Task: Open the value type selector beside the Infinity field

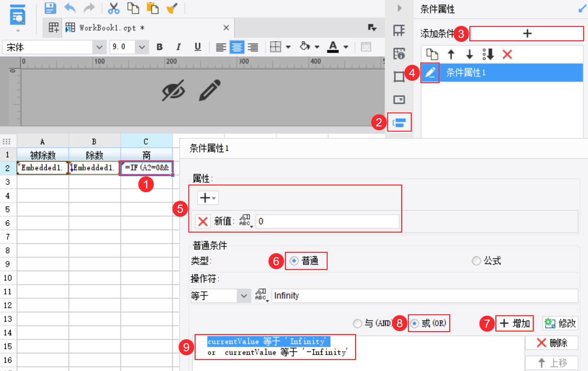Action: pos(261,296)
